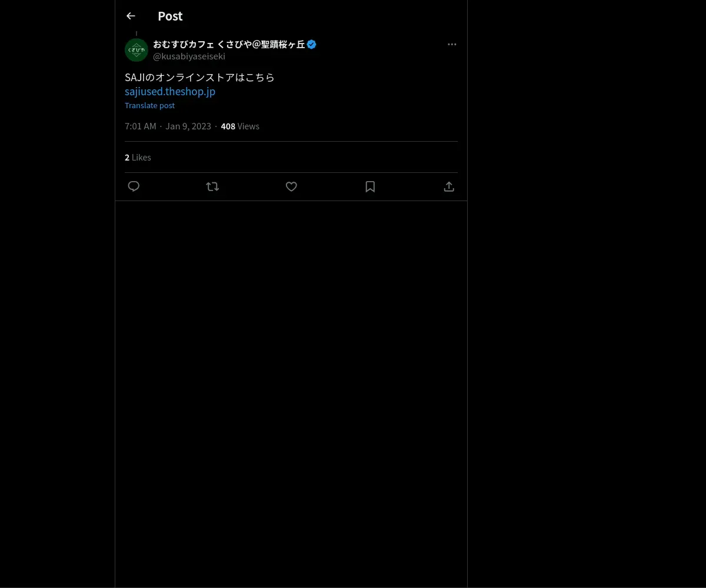Screen dimensions: 706x588
Task: View the 408 Views count
Action: 240,126
